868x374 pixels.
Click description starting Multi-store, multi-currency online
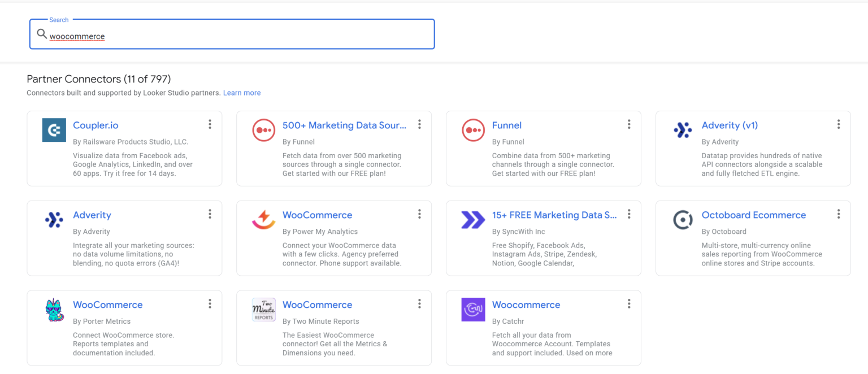coord(762,254)
